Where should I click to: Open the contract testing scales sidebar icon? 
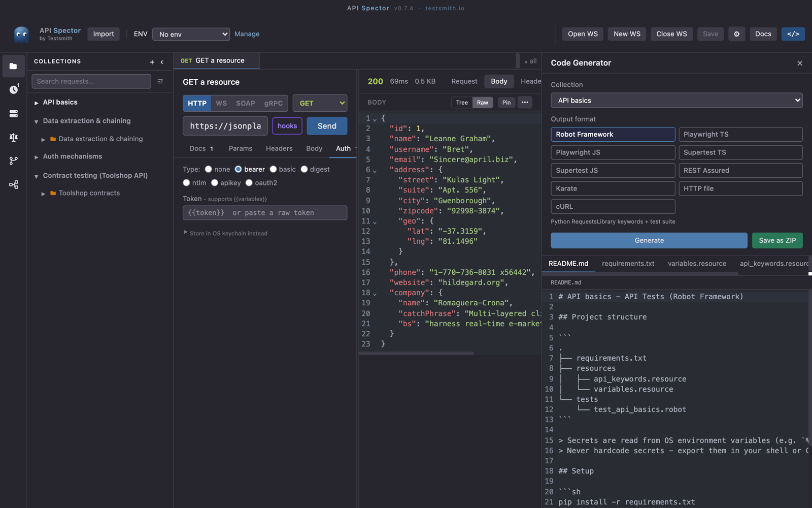coord(13,137)
